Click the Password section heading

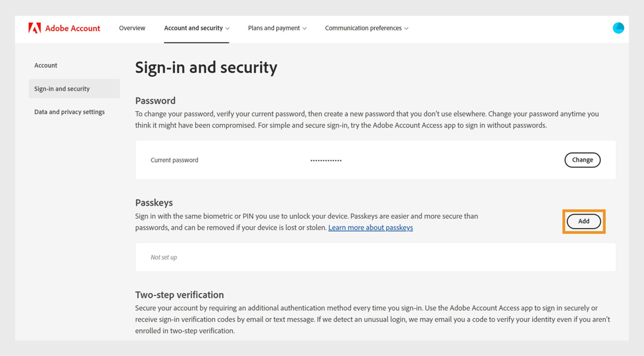click(155, 101)
